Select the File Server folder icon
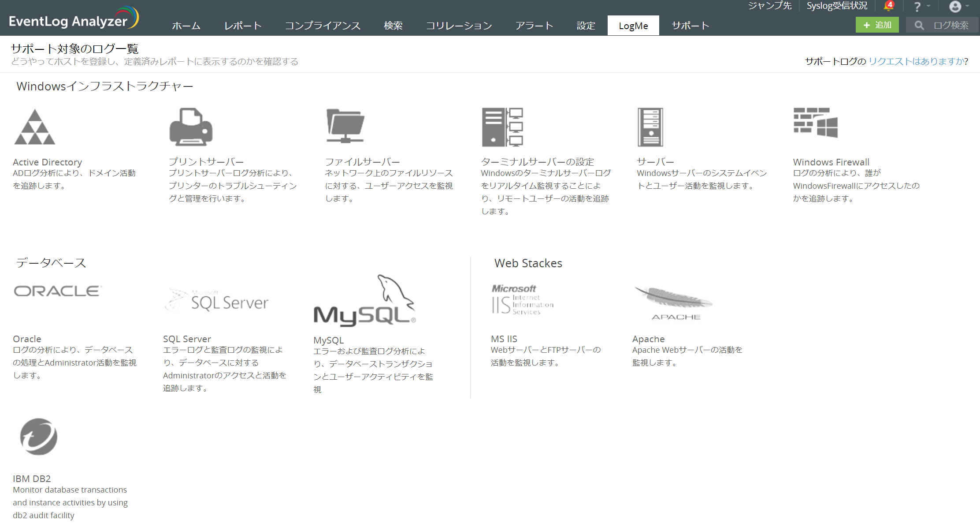 [x=345, y=126]
